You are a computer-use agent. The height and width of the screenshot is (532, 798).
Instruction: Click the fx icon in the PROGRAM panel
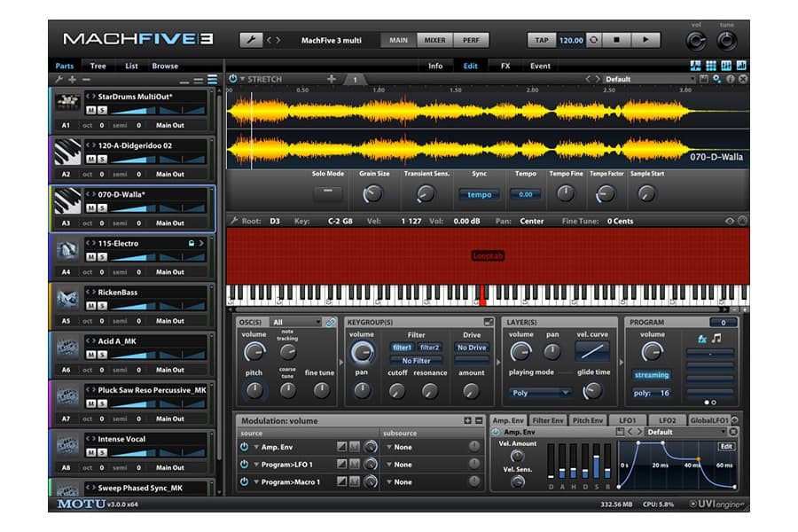(x=702, y=340)
